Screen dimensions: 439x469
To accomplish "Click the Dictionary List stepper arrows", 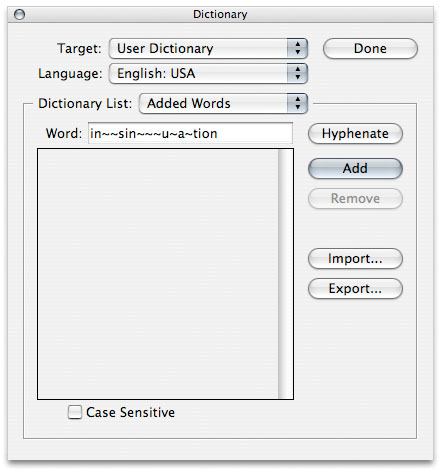I will [x=297, y=104].
